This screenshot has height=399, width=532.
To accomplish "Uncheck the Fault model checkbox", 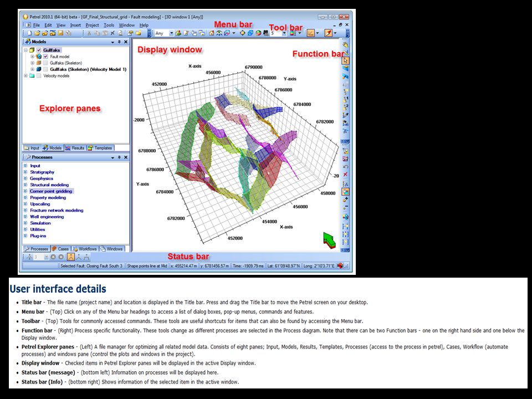I will point(46,57).
